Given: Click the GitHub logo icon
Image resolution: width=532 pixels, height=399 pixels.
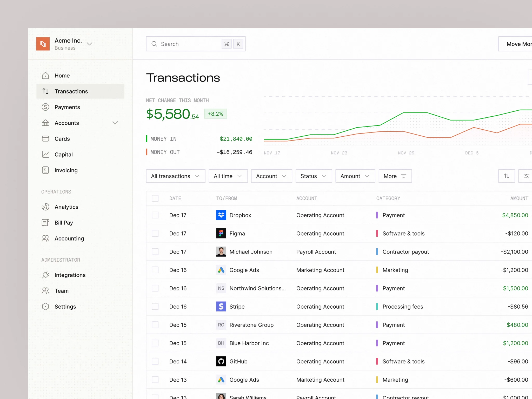Looking at the screenshot, I should [x=221, y=361].
